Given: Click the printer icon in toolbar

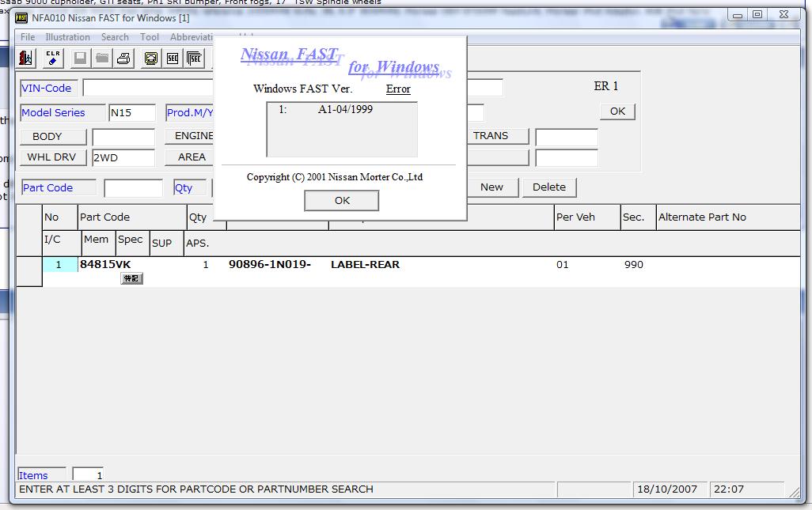Looking at the screenshot, I should pos(123,58).
